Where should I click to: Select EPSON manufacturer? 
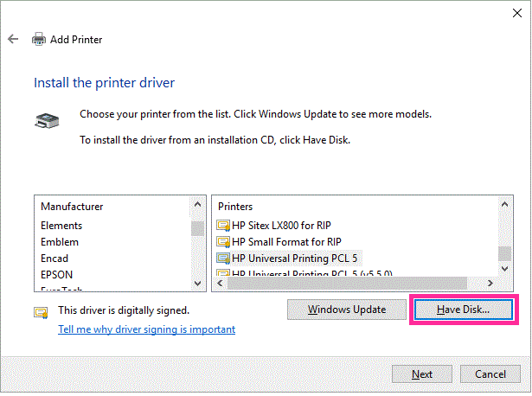57,275
